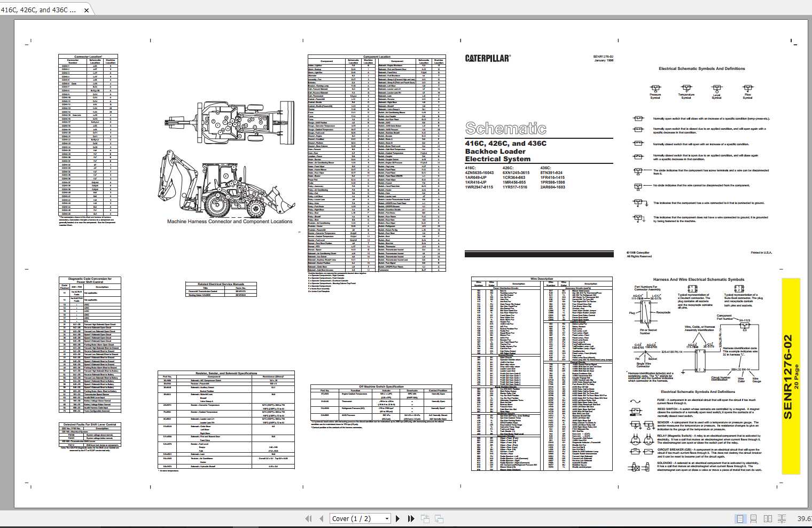Click the Flow Symbol icon in the legend
812x528 pixels.
point(747,88)
